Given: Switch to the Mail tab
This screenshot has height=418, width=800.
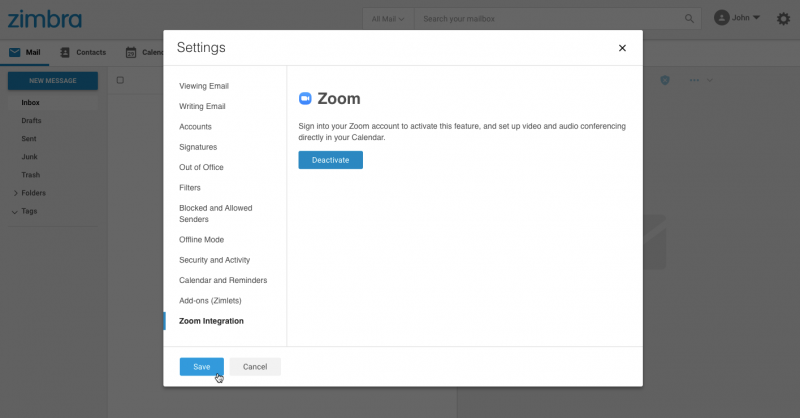Looking at the screenshot, I should 24,53.
